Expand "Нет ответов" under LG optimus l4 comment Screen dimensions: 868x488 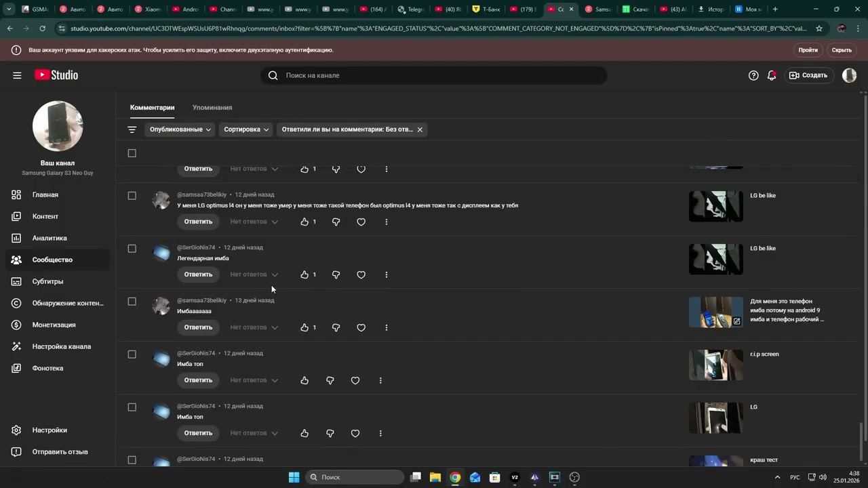[x=254, y=222]
